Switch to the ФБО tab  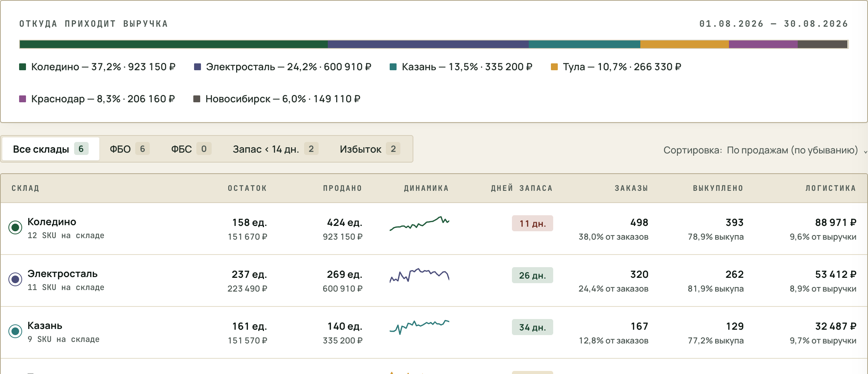[130, 149]
